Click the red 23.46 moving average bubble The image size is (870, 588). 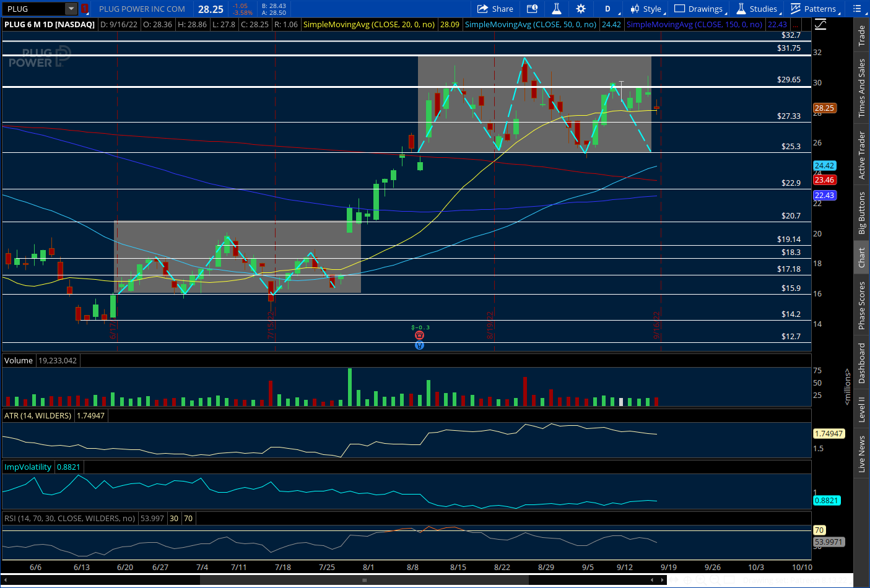coord(824,179)
